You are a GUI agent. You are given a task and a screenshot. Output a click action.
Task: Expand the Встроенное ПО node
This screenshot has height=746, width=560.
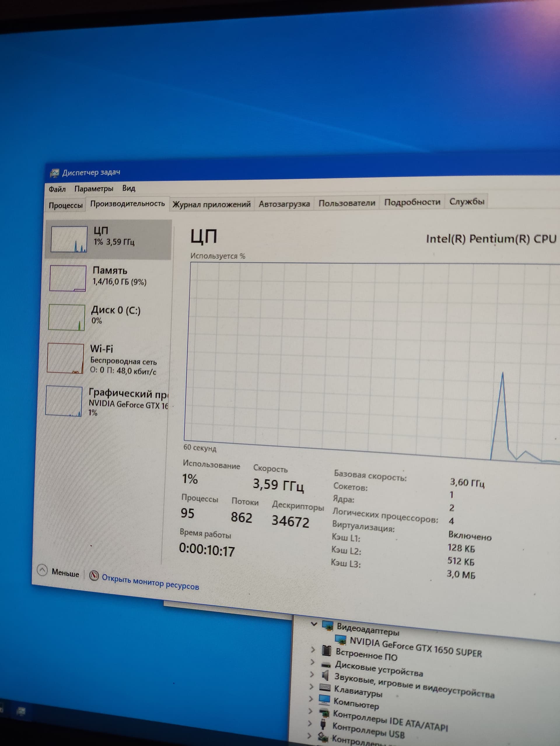(313, 649)
